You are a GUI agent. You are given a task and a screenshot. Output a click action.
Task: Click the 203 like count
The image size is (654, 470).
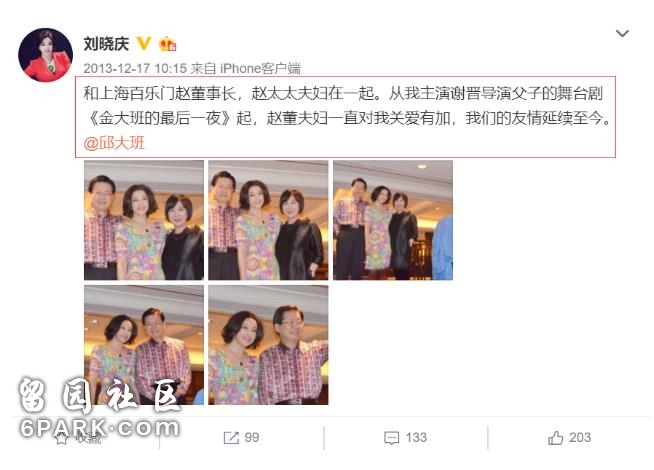580,437
